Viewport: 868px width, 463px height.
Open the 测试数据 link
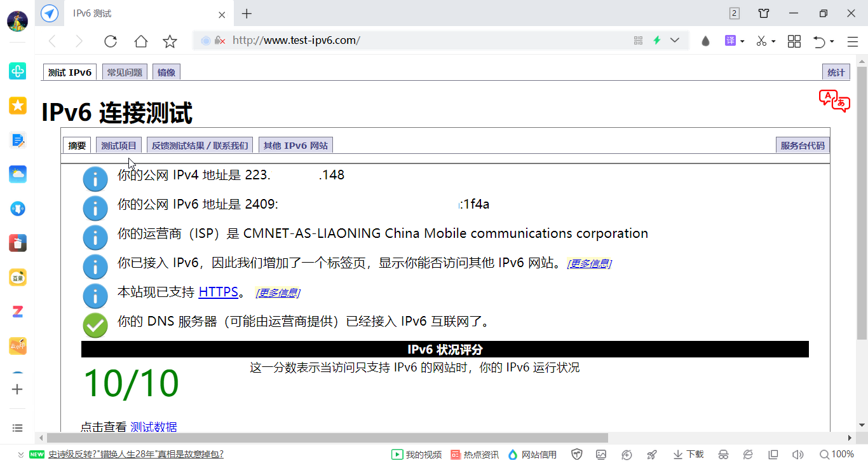click(x=154, y=427)
